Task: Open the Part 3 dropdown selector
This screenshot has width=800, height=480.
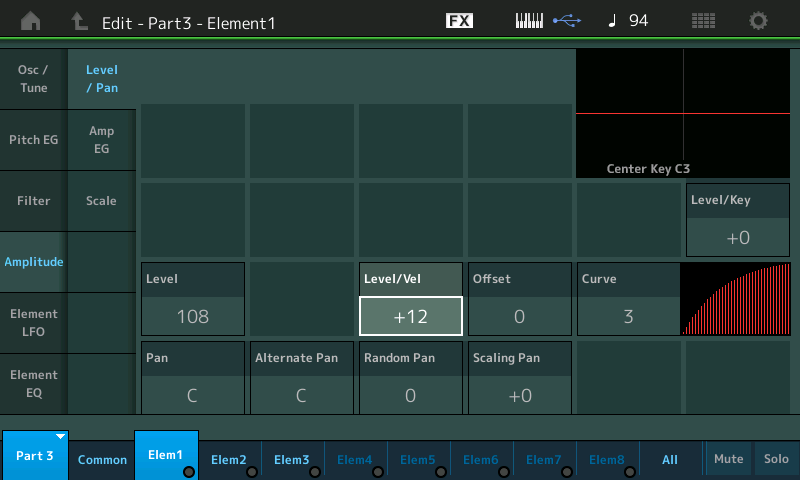Action: pyautogui.click(x=35, y=456)
